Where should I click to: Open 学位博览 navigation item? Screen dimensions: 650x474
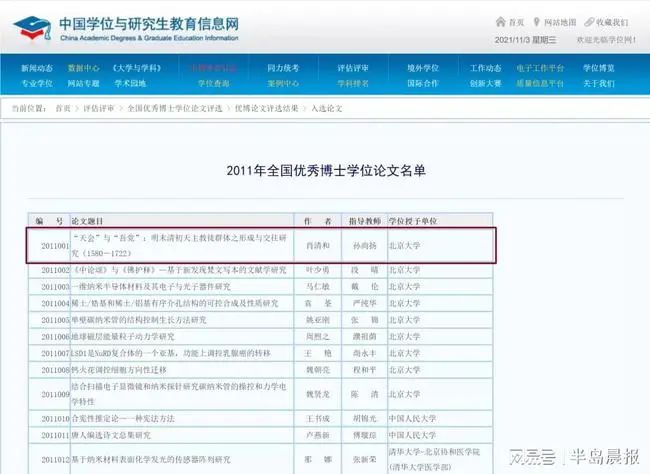pos(599,68)
